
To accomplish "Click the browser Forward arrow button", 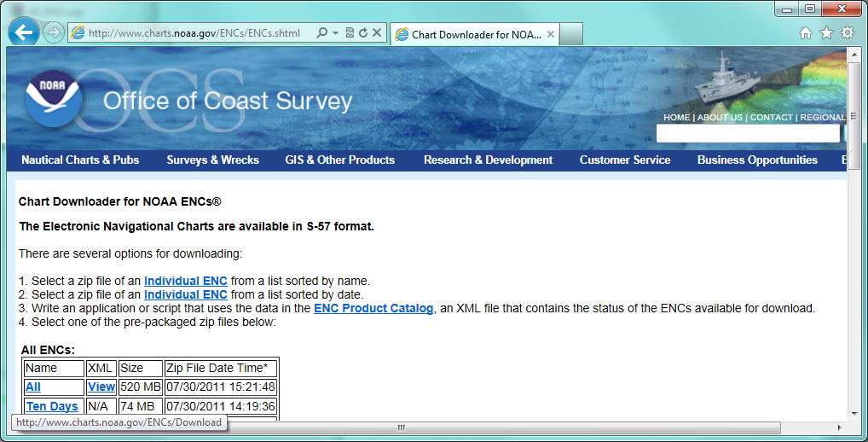I will coord(54,32).
